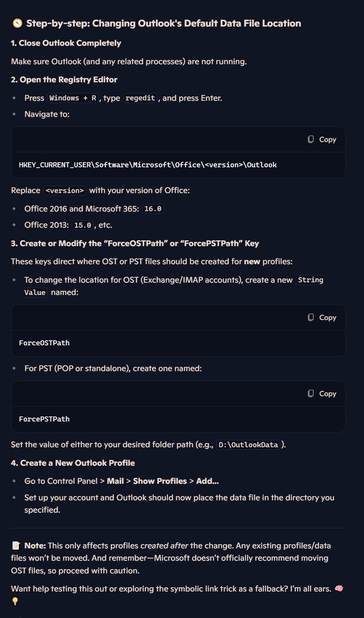364x618 pixels.
Task: Click the compass emoji in the heading
Action: coord(17,23)
